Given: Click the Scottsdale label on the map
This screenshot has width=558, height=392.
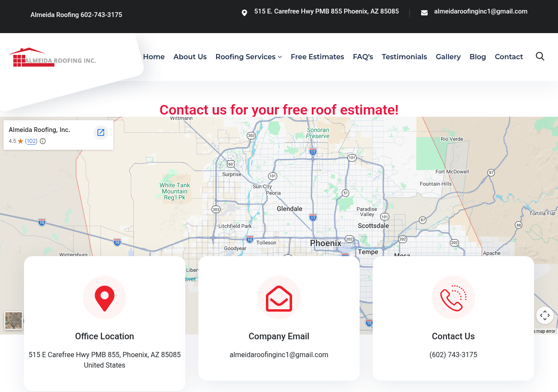Looking at the screenshot, I should pos(373,226).
